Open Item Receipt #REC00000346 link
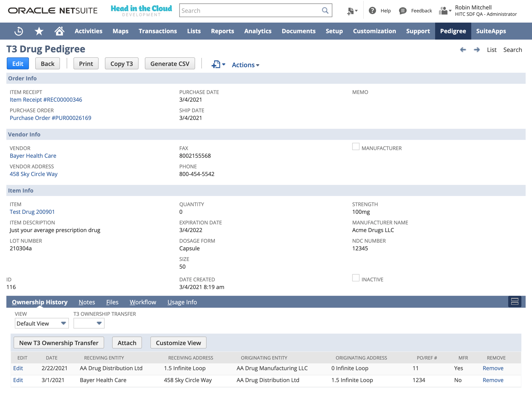This screenshot has width=532, height=397. point(46,100)
